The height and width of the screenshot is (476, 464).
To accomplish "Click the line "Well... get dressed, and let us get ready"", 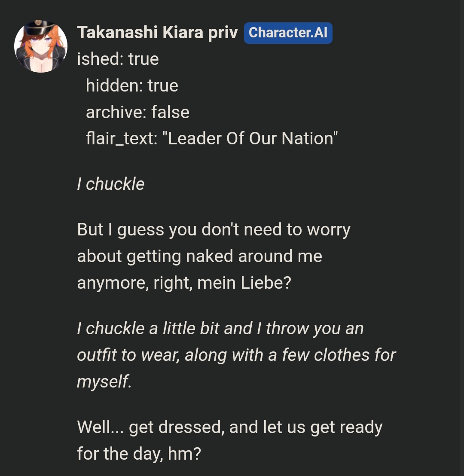I will pos(229,427).
